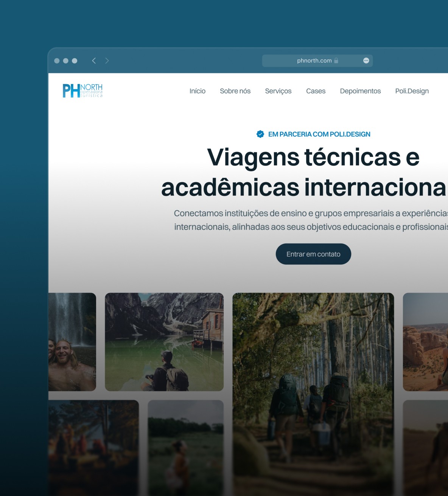Open the lake cabin photo
448x496 pixels.
[164, 342]
